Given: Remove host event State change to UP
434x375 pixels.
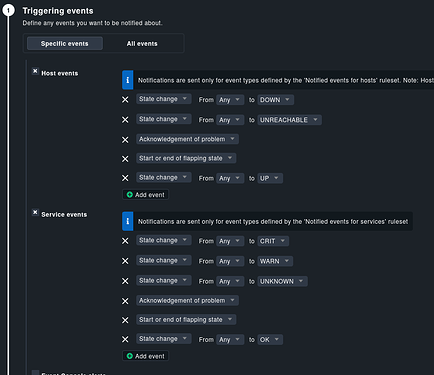Looking at the screenshot, I should [125, 178].
